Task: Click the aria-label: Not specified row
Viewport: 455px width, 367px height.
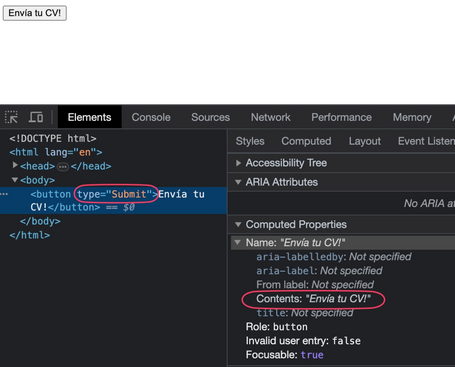Action: [319, 271]
